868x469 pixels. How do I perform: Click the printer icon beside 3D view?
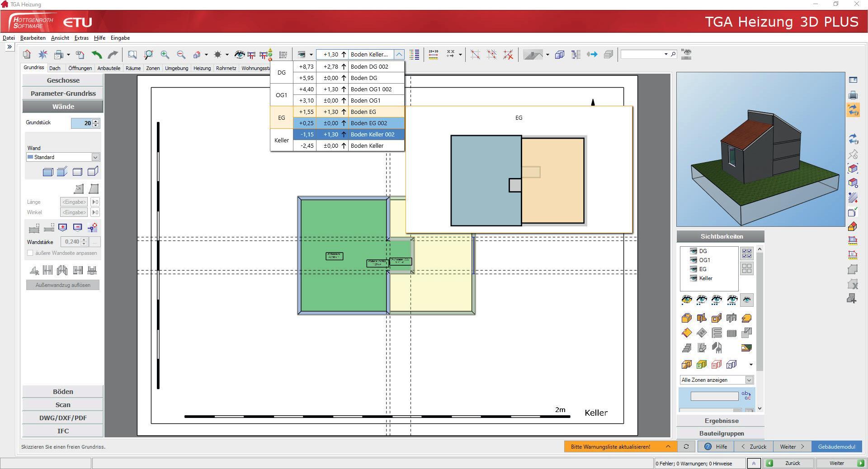coord(853,95)
